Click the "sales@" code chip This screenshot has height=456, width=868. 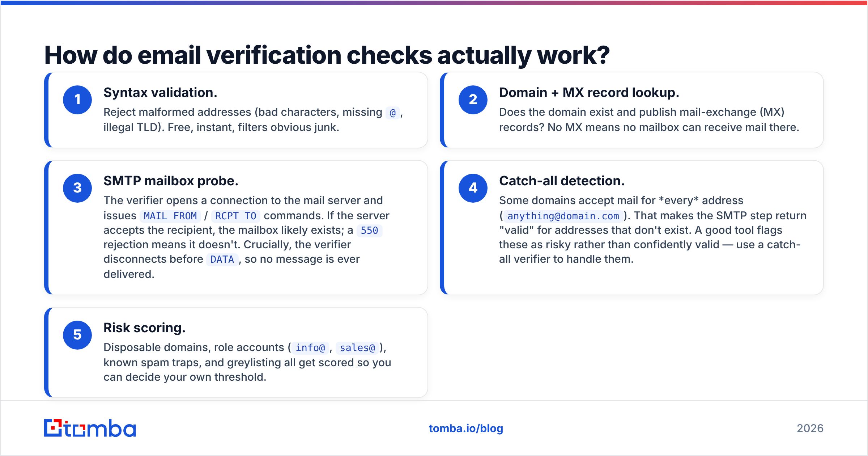357,348
